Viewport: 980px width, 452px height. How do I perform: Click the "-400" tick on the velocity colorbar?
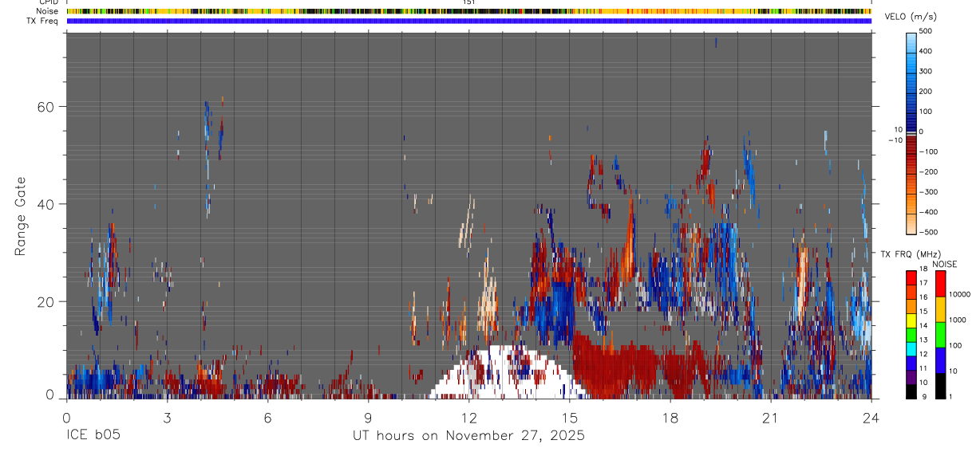coord(929,212)
